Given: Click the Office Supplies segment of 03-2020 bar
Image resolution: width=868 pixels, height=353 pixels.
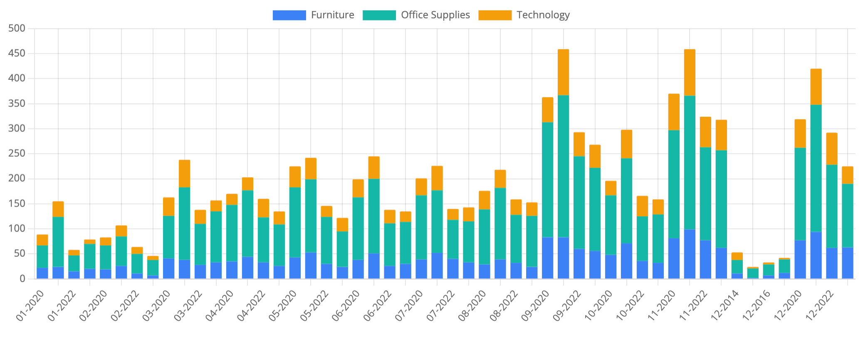Looking at the screenshot, I should tap(168, 237).
